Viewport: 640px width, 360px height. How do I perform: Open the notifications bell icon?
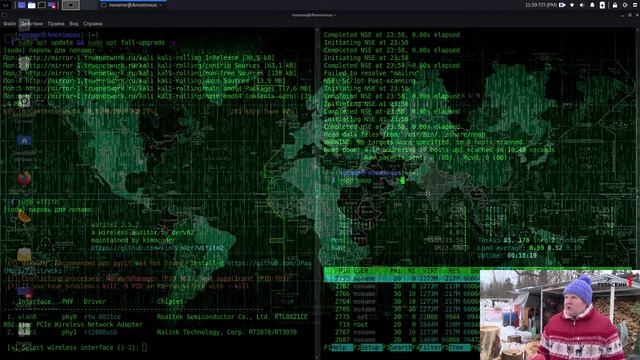click(x=592, y=5)
